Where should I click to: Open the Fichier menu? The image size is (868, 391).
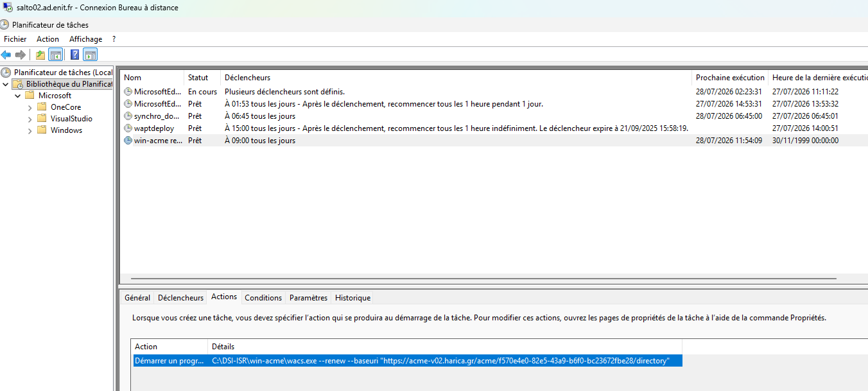(x=15, y=39)
